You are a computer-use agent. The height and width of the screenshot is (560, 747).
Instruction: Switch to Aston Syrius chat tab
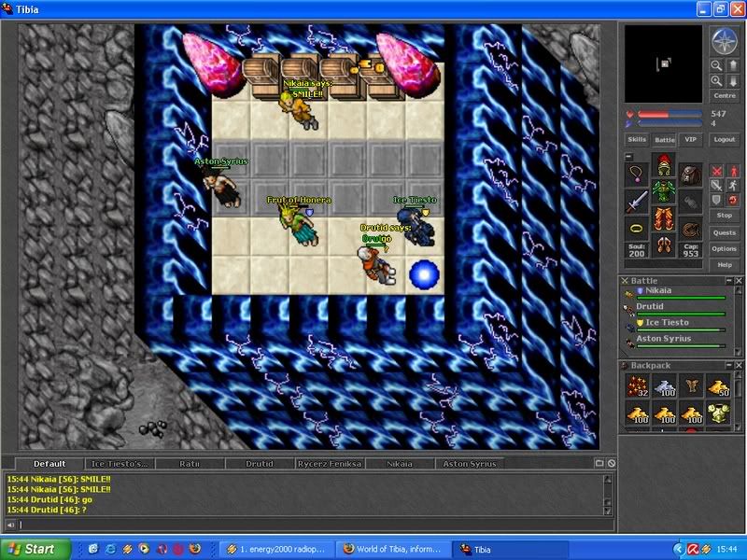pyautogui.click(x=470, y=464)
